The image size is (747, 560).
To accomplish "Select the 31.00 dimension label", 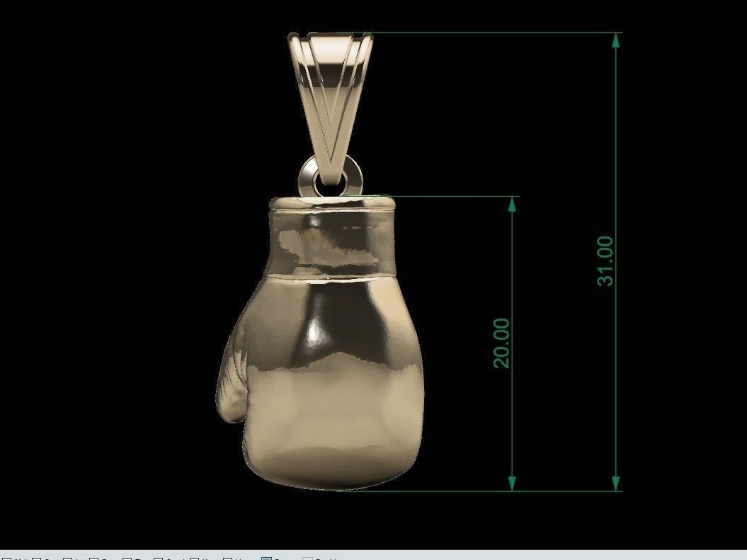I will 605,261.
